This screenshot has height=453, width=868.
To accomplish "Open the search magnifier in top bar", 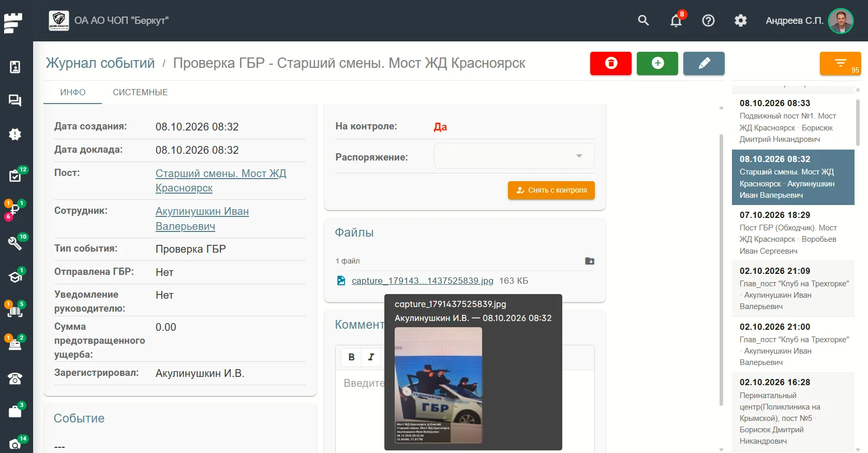I will [643, 21].
